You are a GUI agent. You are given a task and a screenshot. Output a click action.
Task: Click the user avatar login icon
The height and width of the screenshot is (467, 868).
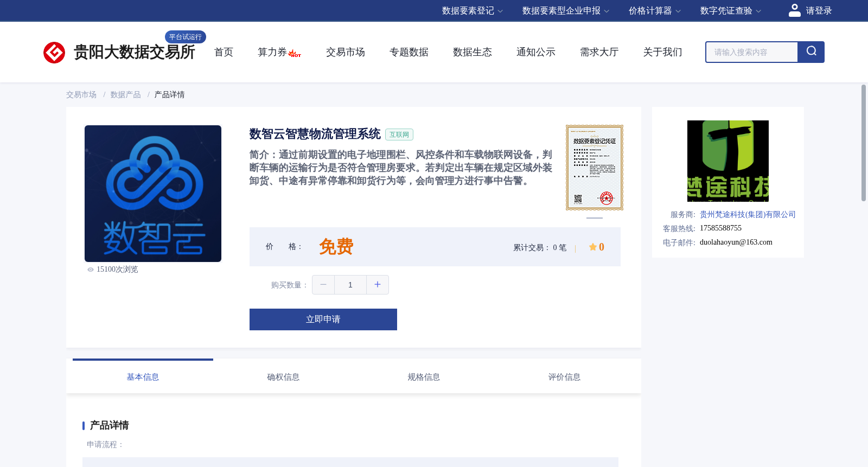(x=794, y=10)
